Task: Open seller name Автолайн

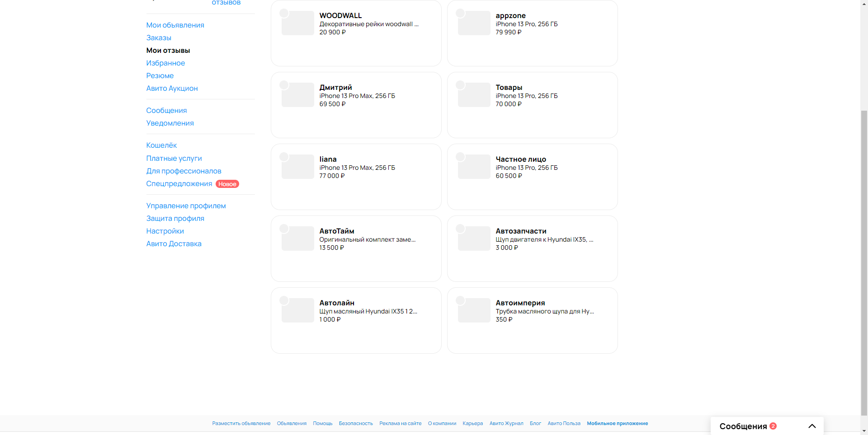Action: pos(337,303)
